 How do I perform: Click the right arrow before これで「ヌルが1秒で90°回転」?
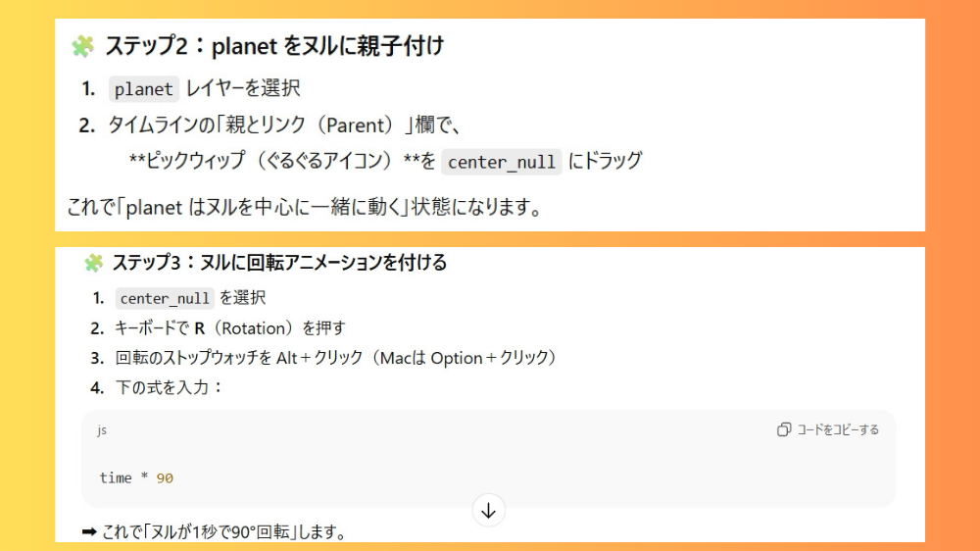pyautogui.click(x=89, y=532)
